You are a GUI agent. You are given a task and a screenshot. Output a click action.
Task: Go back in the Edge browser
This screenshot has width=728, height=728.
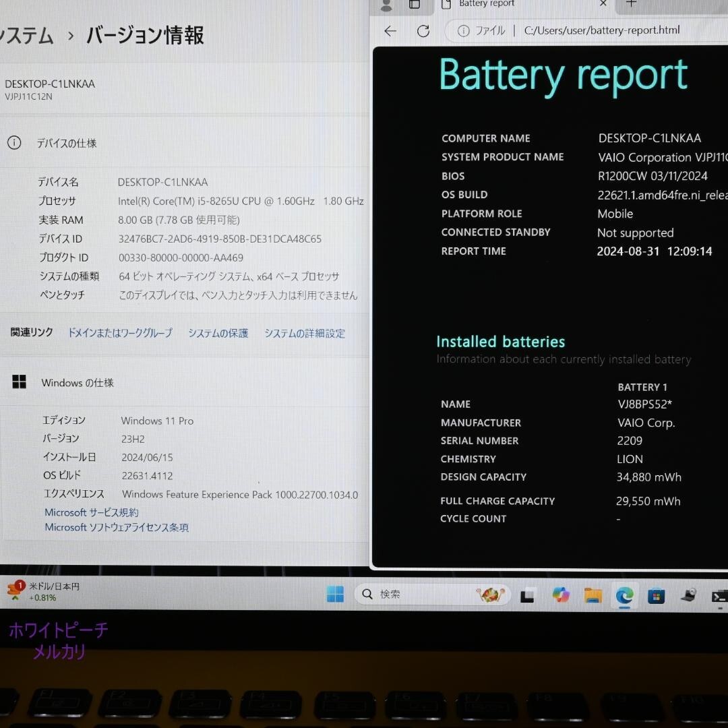click(x=390, y=31)
